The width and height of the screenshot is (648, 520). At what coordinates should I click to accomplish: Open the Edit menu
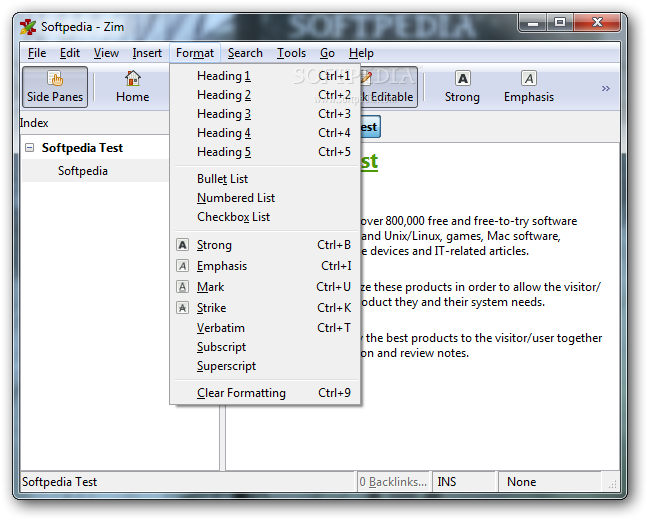point(69,53)
